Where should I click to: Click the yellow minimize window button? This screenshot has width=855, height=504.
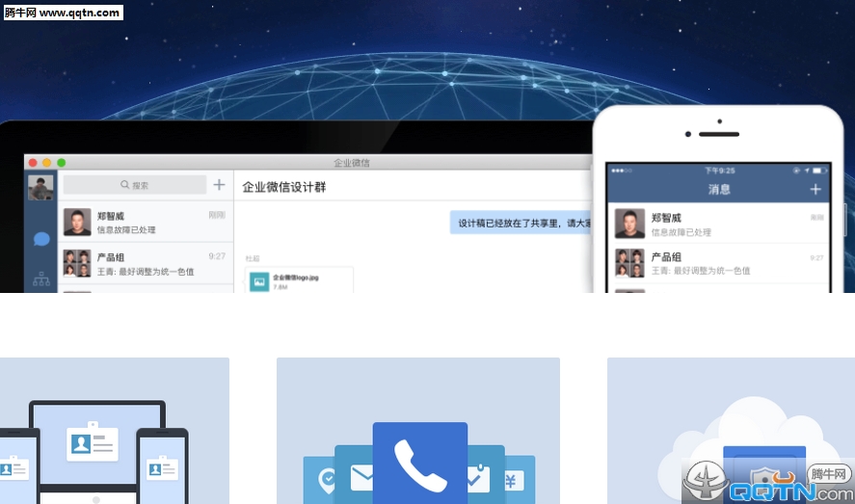(x=47, y=162)
